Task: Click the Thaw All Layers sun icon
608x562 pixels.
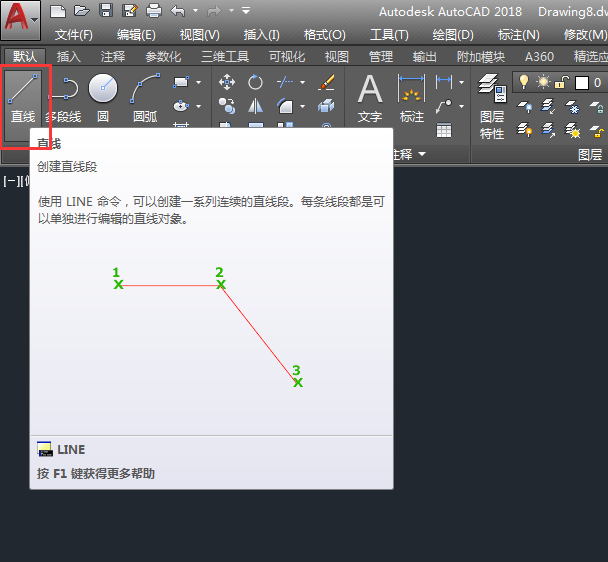Action: tap(572, 130)
